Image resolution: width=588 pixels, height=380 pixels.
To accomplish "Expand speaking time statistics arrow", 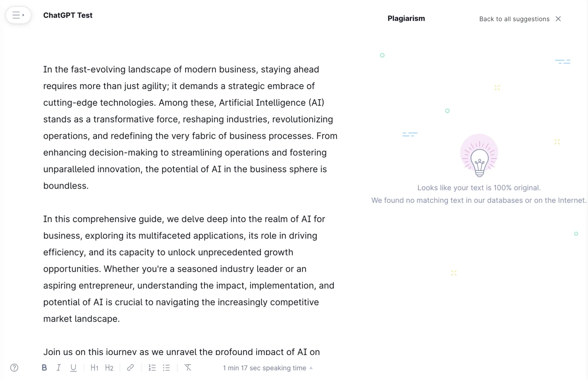I will tap(311, 368).
